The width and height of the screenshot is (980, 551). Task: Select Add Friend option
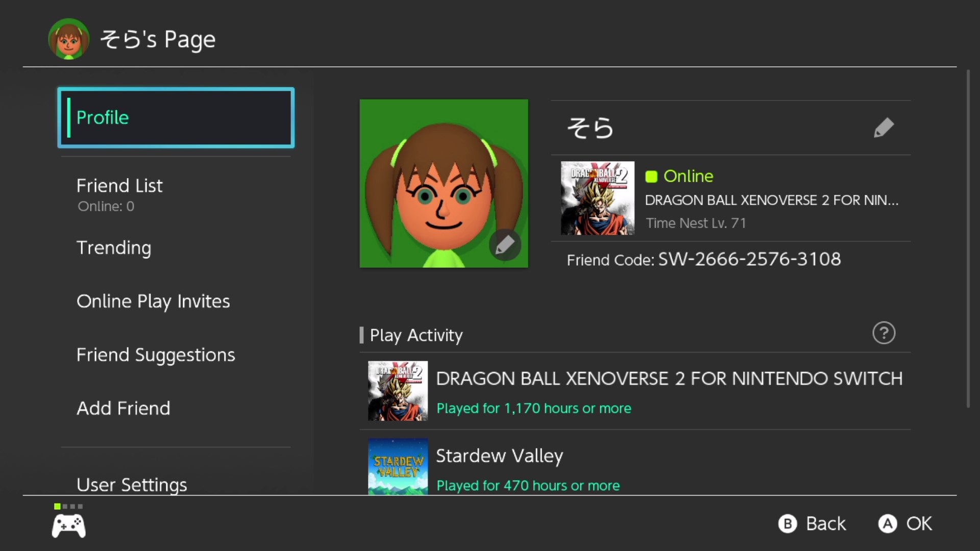coord(124,409)
